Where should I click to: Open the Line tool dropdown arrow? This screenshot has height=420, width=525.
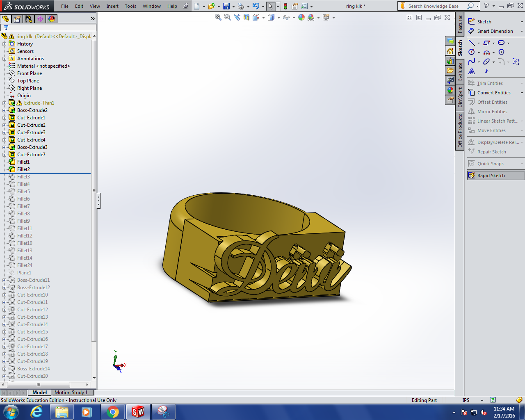(479, 43)
